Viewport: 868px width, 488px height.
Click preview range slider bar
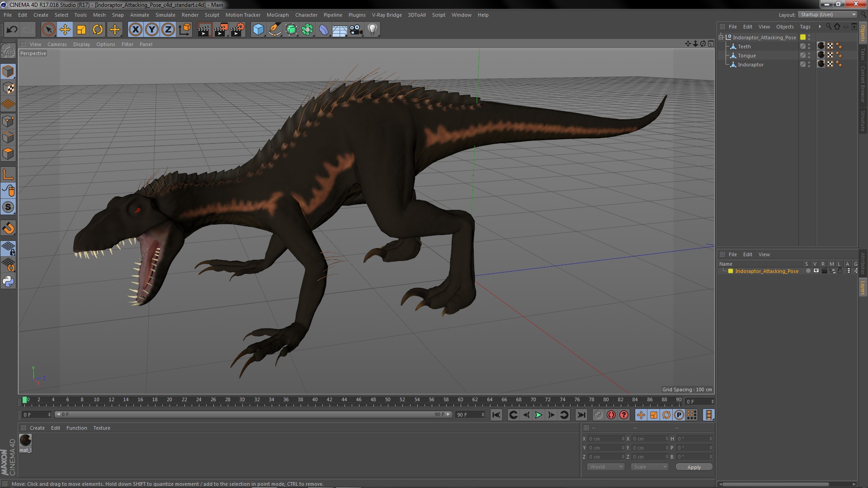point(253,414)
